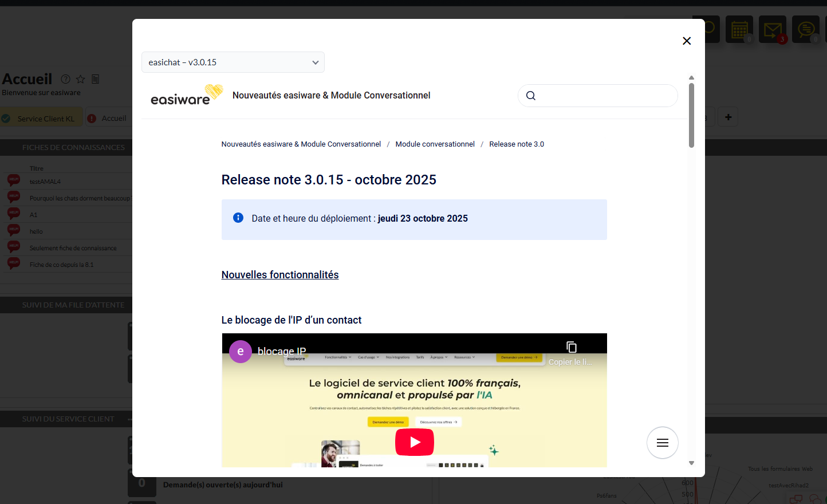Viewport: 827px width, 504px height.
Task: Go to Release note 3.0 breadcrumb
Action: [x=516, y=144]
